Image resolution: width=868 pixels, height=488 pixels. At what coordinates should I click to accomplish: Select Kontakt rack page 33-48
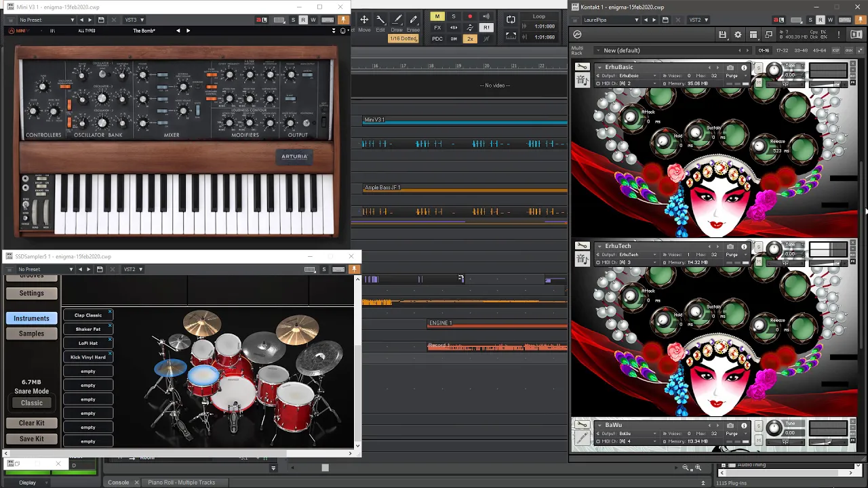pyautogui.click(x=800, y=50)
